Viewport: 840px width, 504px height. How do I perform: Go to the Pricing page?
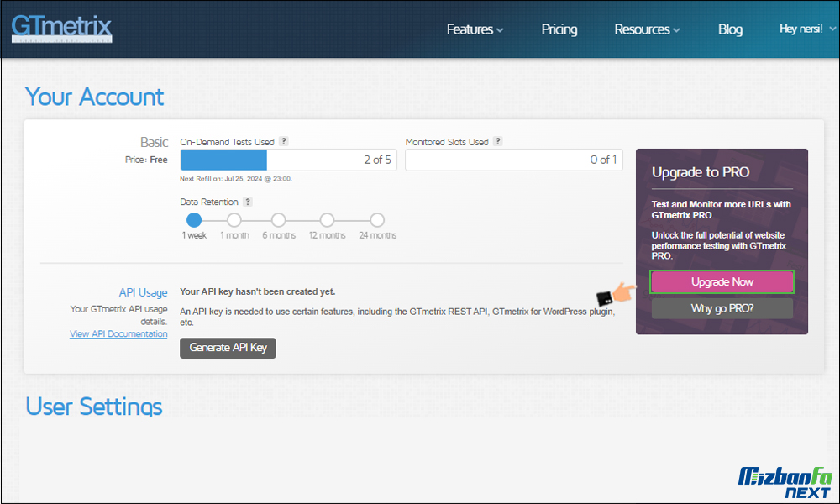[x=559, y=29]
